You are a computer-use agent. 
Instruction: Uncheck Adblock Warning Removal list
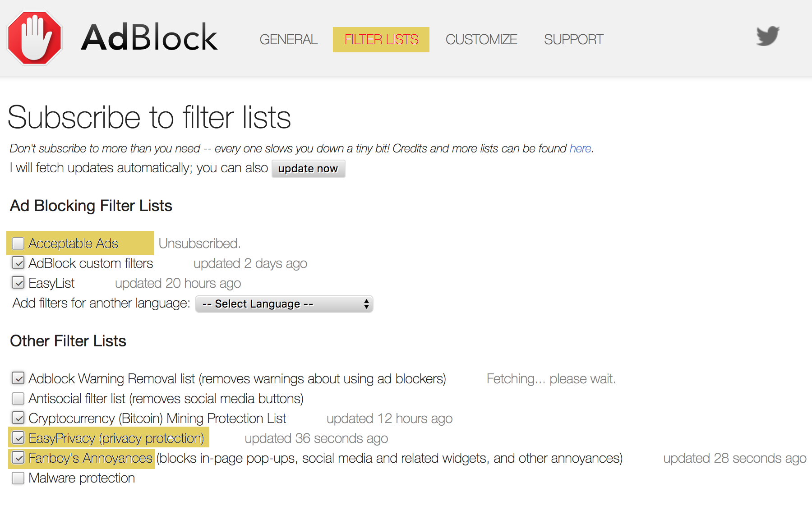tap(18, 379)
